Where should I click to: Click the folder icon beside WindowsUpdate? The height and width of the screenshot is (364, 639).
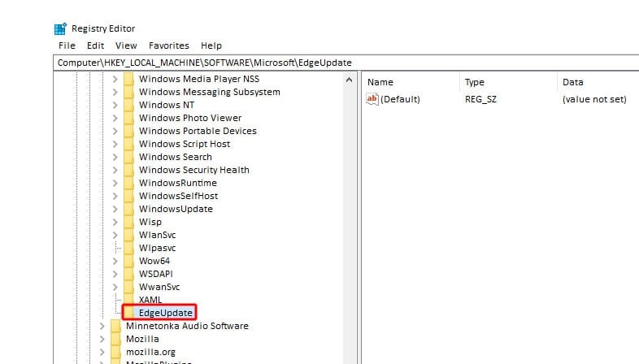128,210
